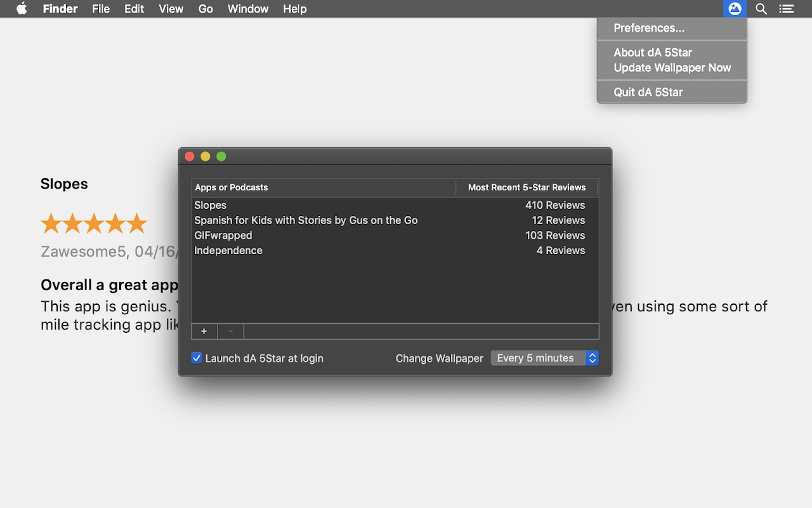The height and width of the screenshot is (508, 812).
Task: Open the Help menu
Action: [x=294, y=9]
